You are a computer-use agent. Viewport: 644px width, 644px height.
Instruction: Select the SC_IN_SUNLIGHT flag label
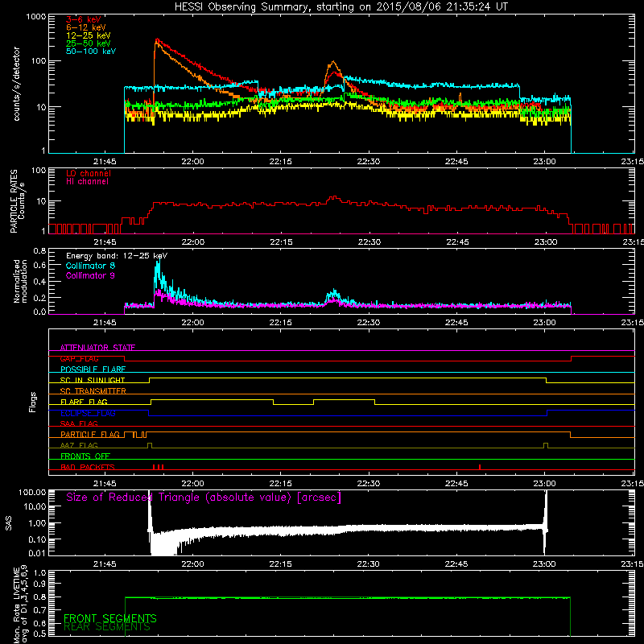[x=93, y=380]
